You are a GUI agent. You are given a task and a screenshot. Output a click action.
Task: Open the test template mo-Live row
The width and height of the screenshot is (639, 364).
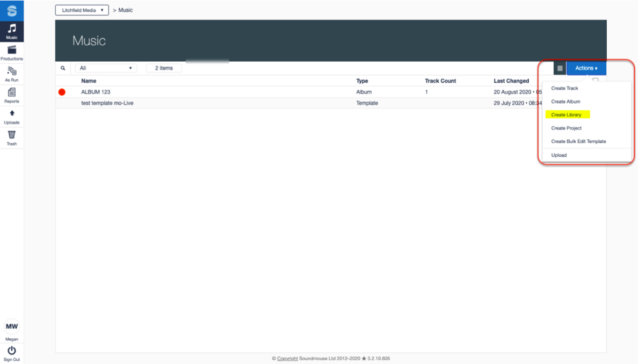point(107,103)
